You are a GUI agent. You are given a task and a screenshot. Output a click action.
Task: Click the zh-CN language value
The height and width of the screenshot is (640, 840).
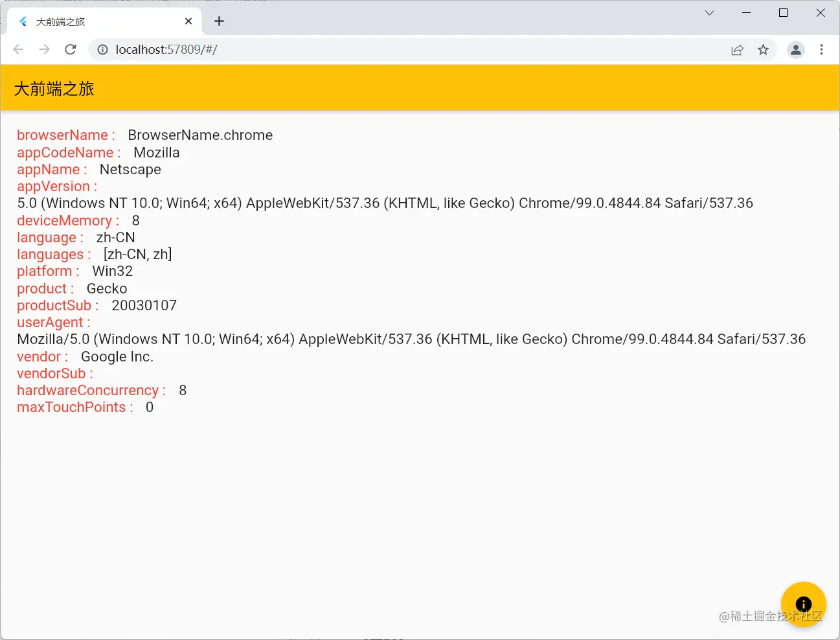point(115,237)
